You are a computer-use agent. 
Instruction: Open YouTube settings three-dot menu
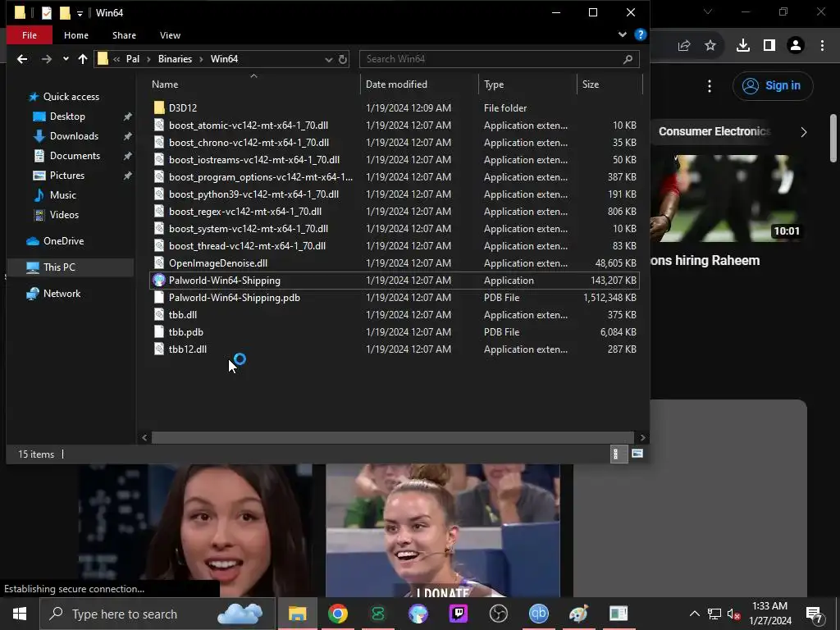pos(710,85)
